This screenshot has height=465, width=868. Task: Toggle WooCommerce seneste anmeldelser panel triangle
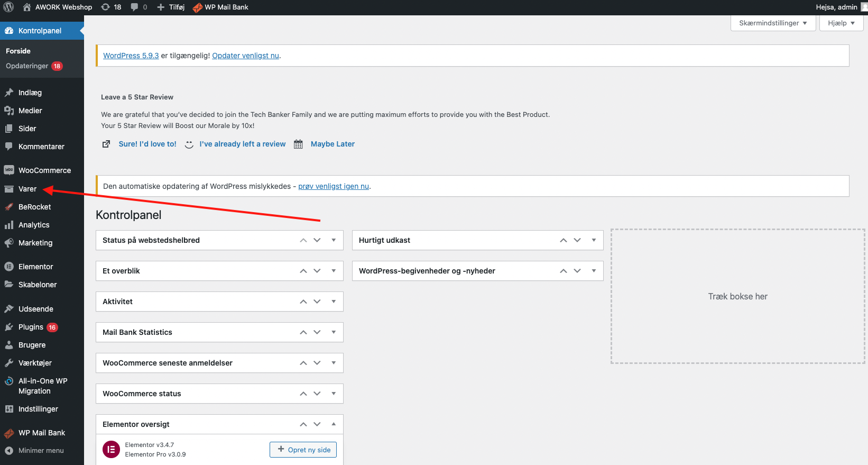pyautogui.click(x=334, y=363)
